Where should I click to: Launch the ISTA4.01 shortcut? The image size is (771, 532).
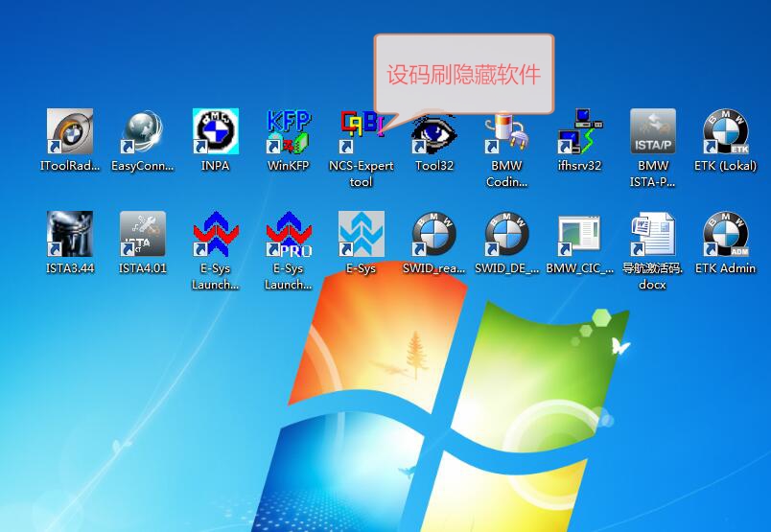(x=143, y=235)
